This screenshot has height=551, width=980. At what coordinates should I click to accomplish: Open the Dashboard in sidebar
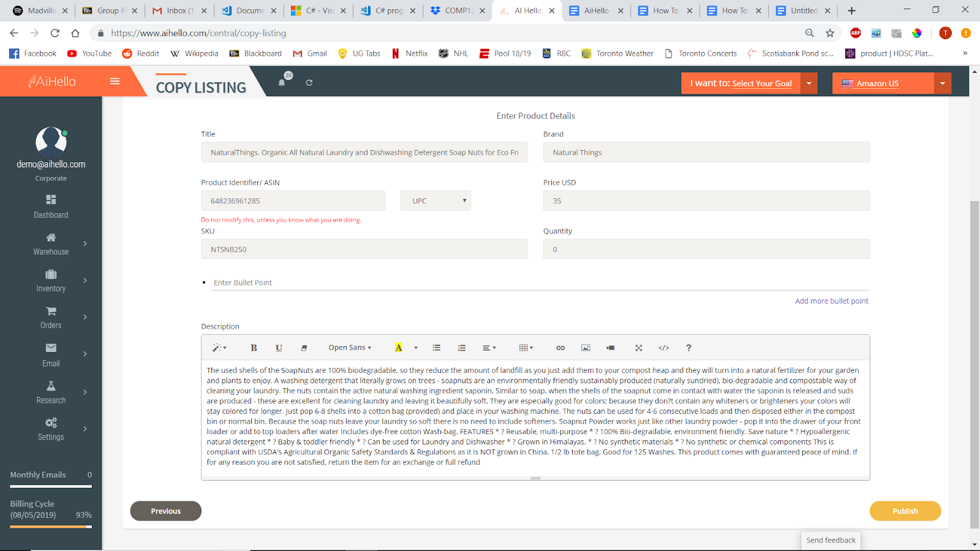point(51,207)
